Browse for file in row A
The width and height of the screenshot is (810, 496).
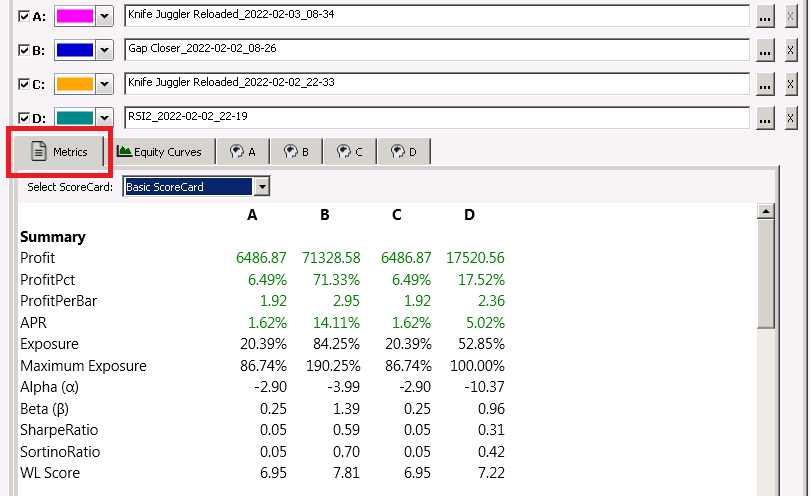point(765,17)
